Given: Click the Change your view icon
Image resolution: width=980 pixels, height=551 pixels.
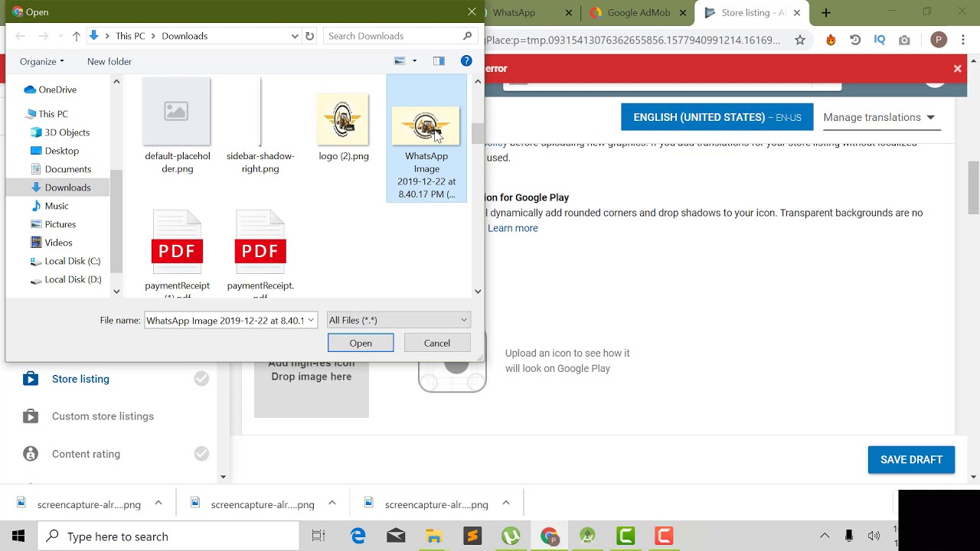Looking at the screenshot, I should pyautogui.click(x=399, y=61).
